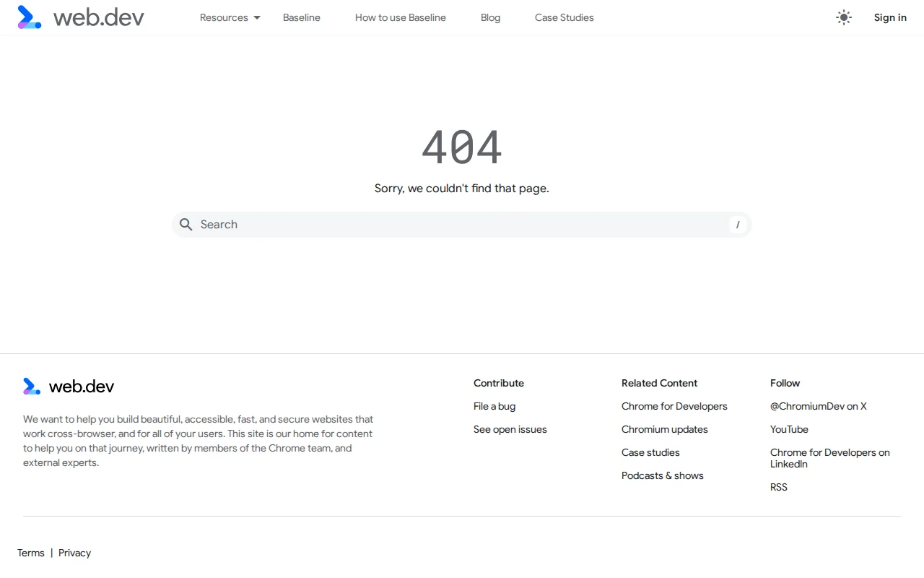Expand the Resources dropdown
The image size is (924, 578).
click(x=230, y=17)
